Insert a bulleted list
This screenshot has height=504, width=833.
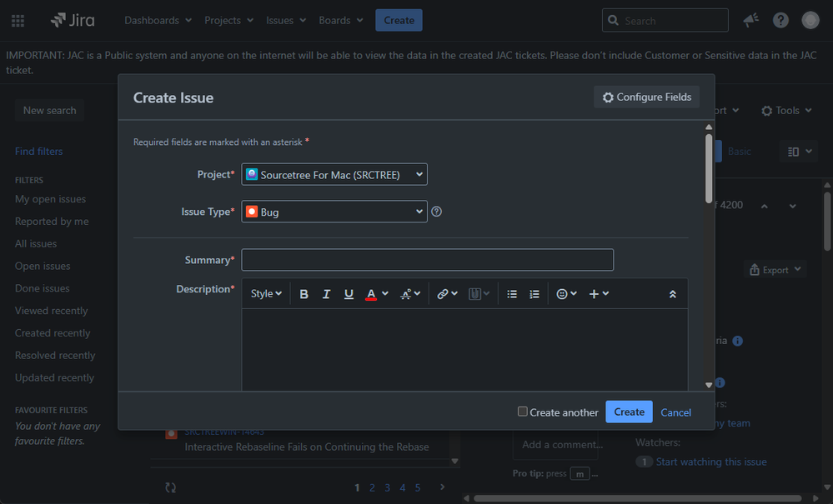pyautogui.click(x=512, y=294)
